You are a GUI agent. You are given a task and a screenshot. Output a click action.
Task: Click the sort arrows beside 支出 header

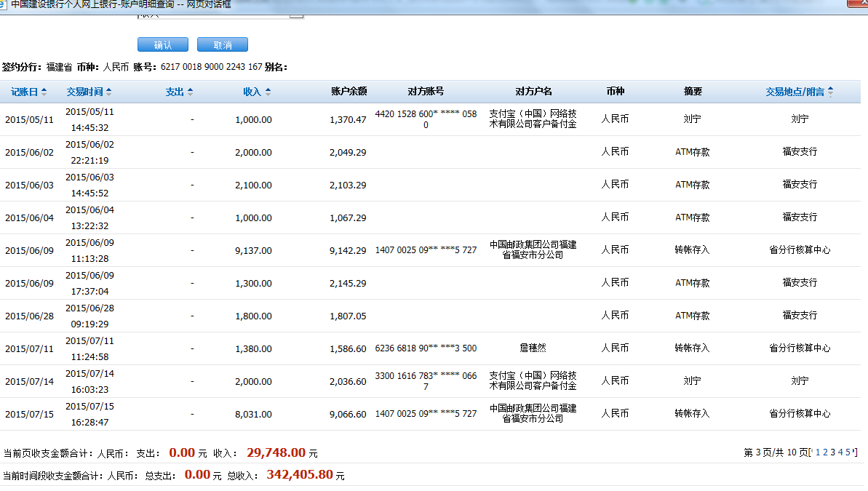pos(190,92)
